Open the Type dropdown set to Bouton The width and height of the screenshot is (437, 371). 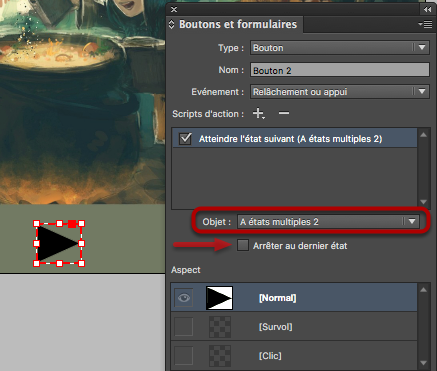point(340,48)
